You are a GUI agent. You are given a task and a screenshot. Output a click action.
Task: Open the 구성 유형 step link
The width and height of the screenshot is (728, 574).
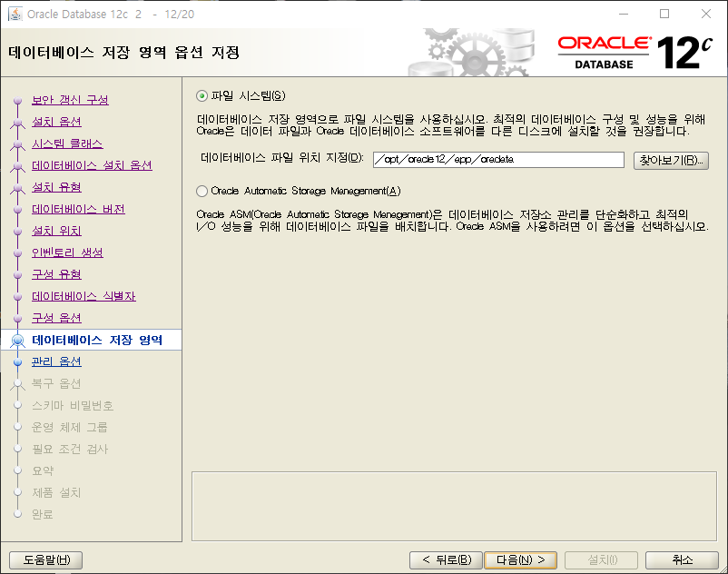coord(56,274)
